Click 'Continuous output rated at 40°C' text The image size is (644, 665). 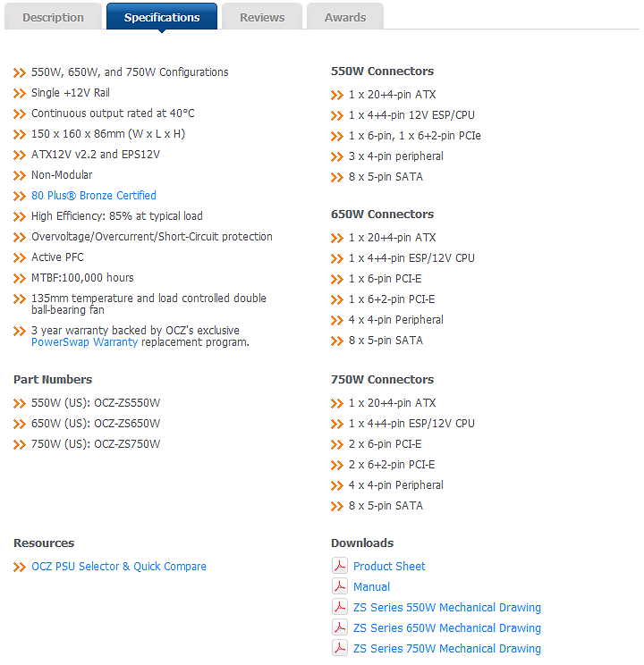(113, 114)
